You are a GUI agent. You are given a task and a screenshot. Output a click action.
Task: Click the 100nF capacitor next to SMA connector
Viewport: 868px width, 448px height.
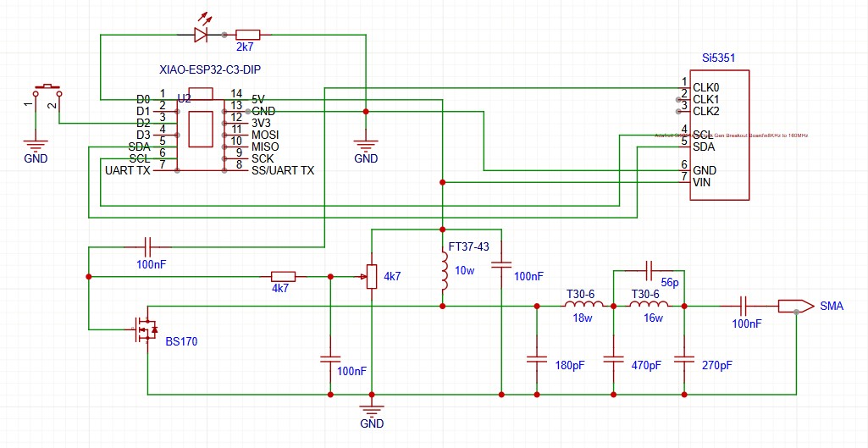(x=744, y=306)
